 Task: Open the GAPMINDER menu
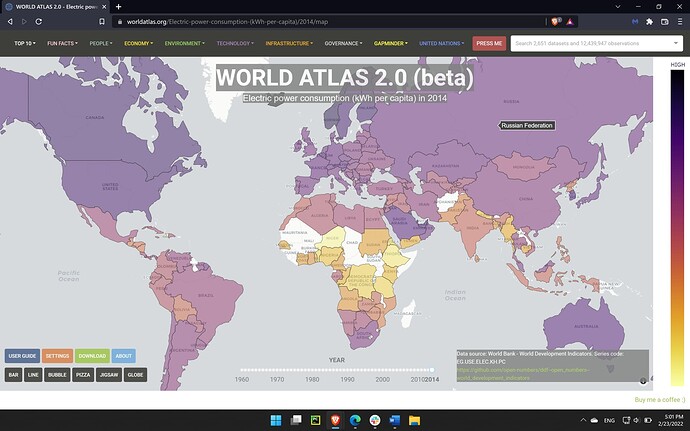coord(390,43)
